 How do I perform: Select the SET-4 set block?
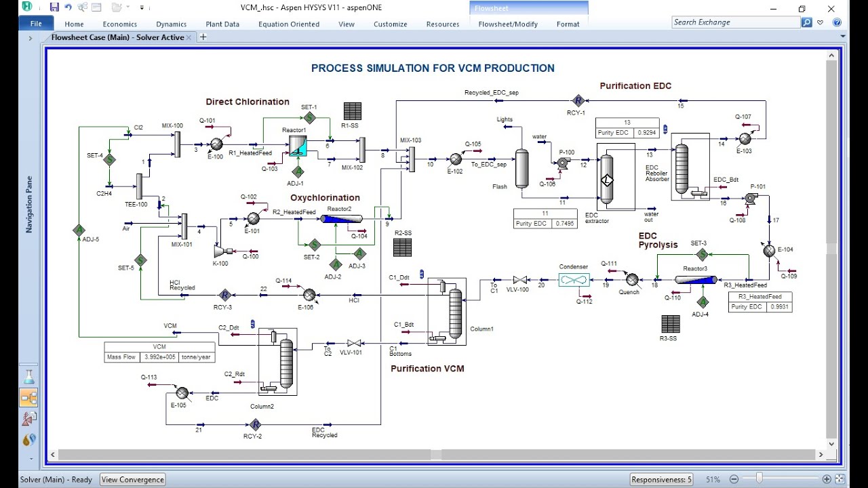109,159
